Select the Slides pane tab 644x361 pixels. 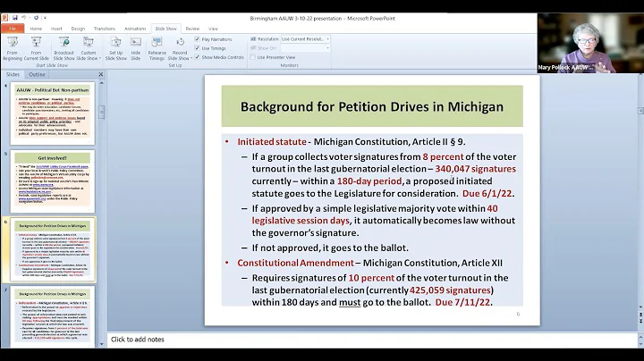click(x=13, y=74)
